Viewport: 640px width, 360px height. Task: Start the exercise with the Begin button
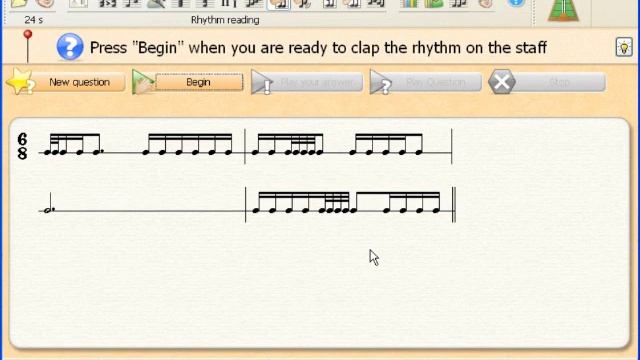(188, 82)
